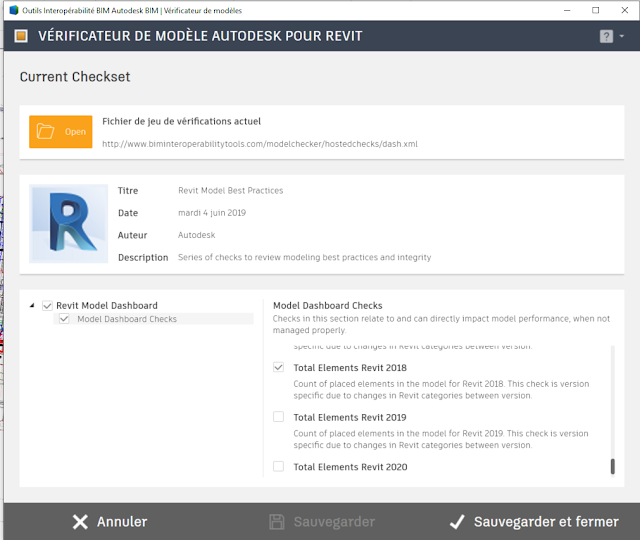This screenshot has width=640, height=540.
Task: Close the Vérificateur de modèles window
Action: point(624,10)
